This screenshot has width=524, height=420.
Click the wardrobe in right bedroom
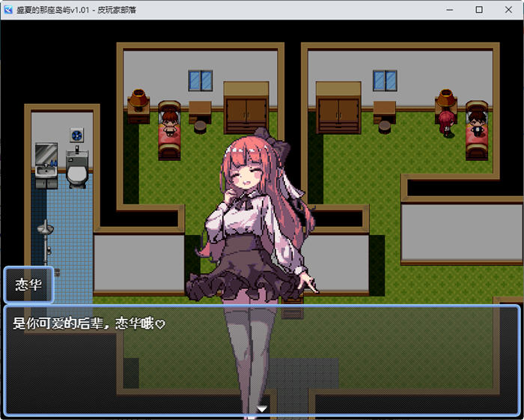(338, 108)
